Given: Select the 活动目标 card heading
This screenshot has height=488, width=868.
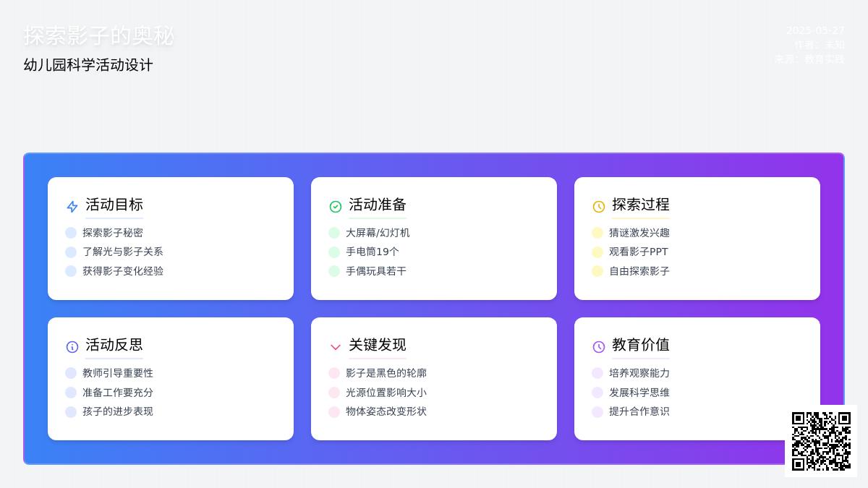Looking at the screenshot, I should 114,205.
